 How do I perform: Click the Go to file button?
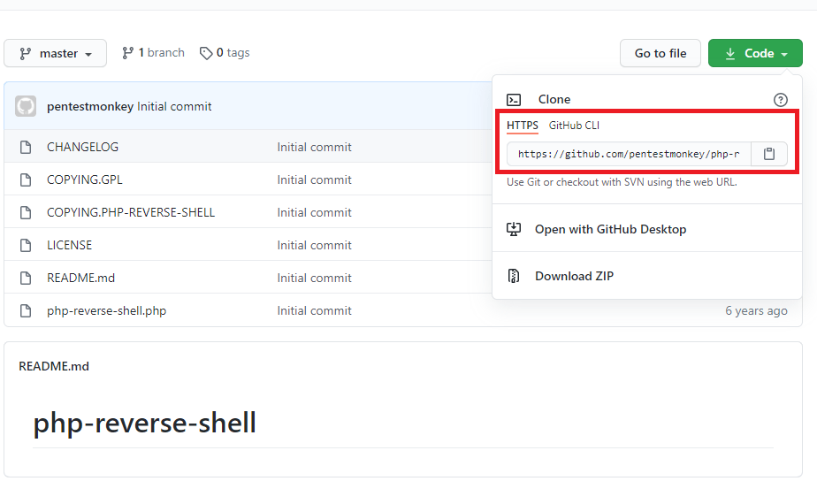(x=660, y=53)
